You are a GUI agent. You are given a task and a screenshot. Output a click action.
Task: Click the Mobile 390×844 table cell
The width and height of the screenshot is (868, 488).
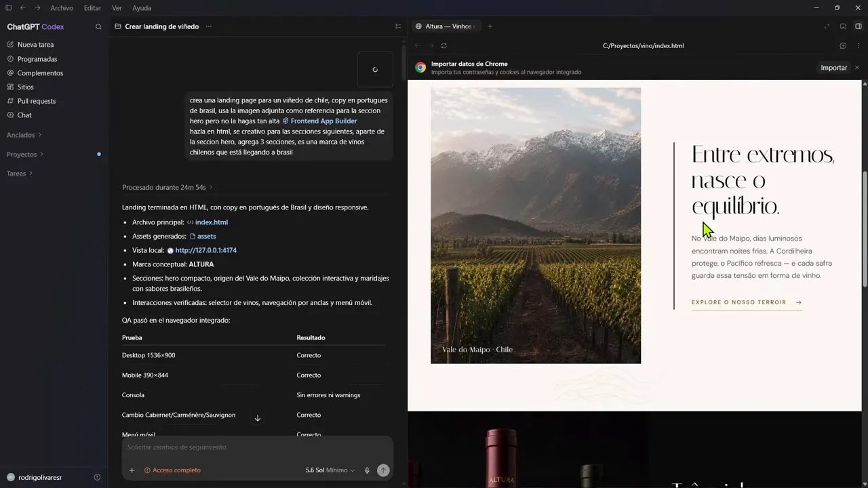[x=145, y=375]
